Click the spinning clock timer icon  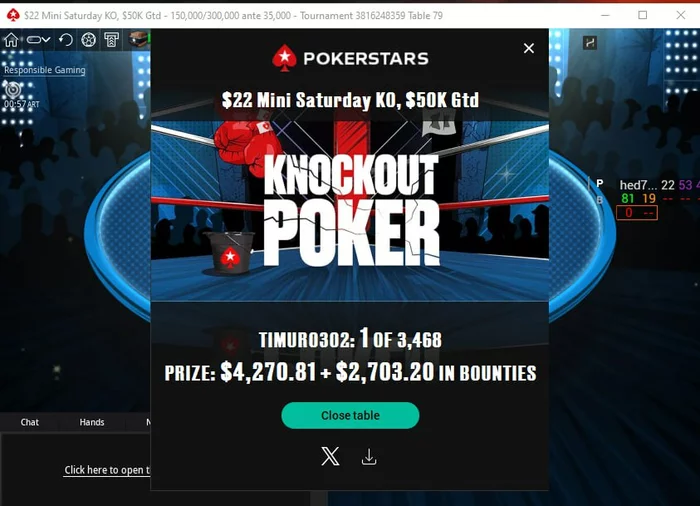click(12, 90)
